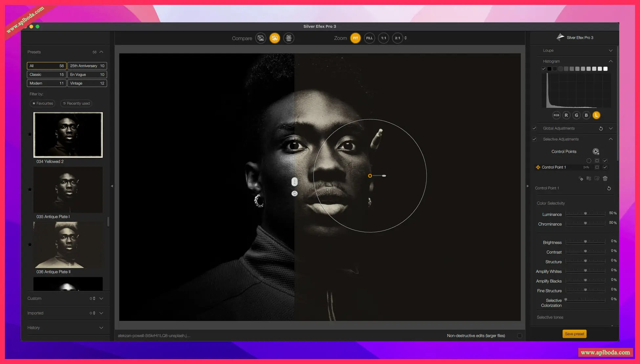
Task: Show luminance channel L in histogram
Action: 596,115
